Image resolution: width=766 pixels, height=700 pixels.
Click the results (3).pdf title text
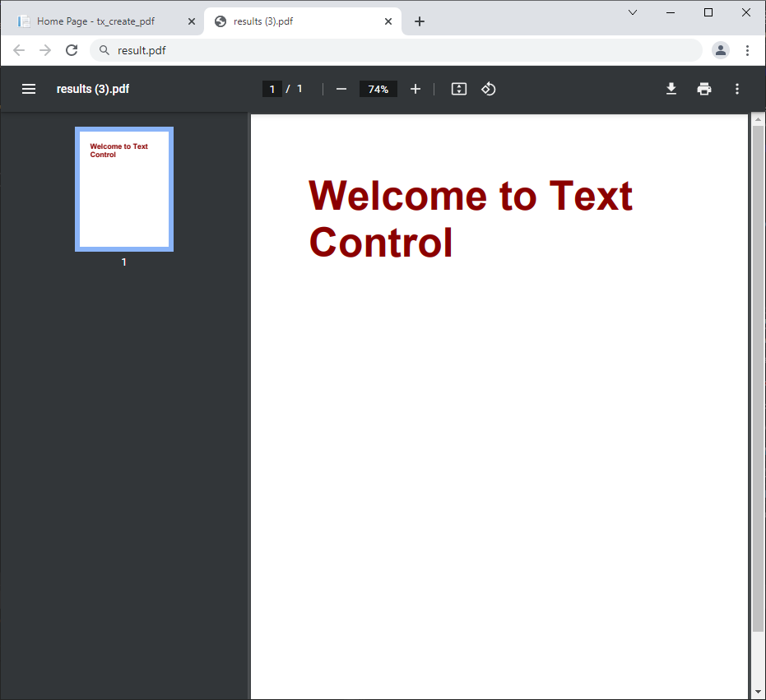tap(93, 89)
